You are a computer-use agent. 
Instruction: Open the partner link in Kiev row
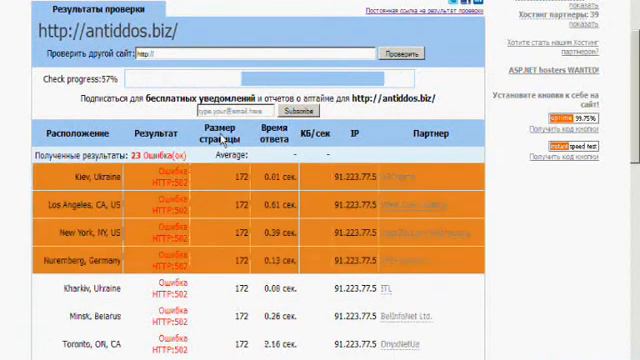coord(398,177)
